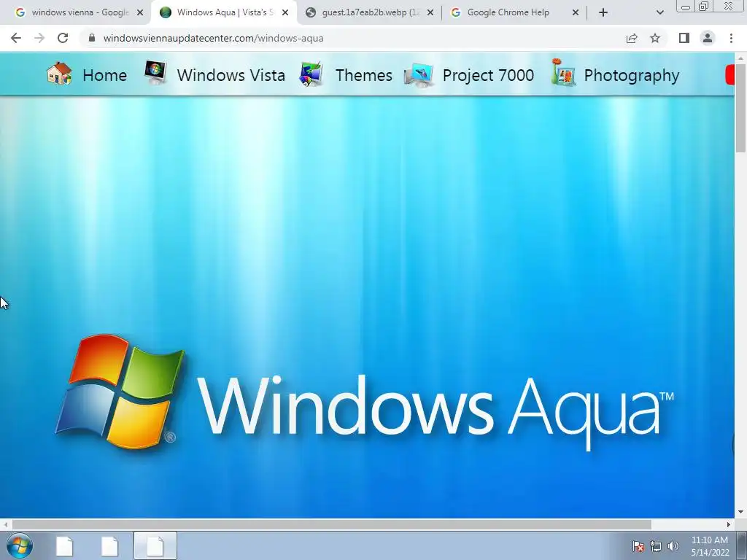Click the Photography icon
The height and width of the screenshot is (560, 747).
click(x=562, y=73)
